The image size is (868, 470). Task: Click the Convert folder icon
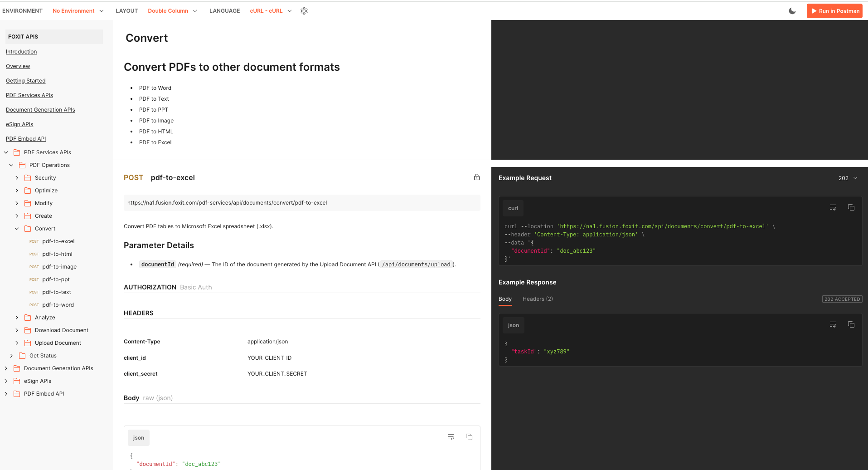click(x=28, y=229)
